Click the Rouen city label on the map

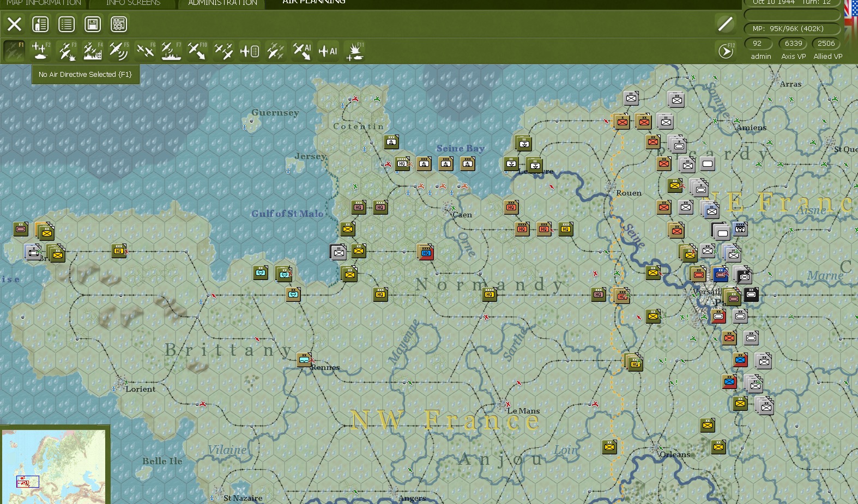[629, 193]
